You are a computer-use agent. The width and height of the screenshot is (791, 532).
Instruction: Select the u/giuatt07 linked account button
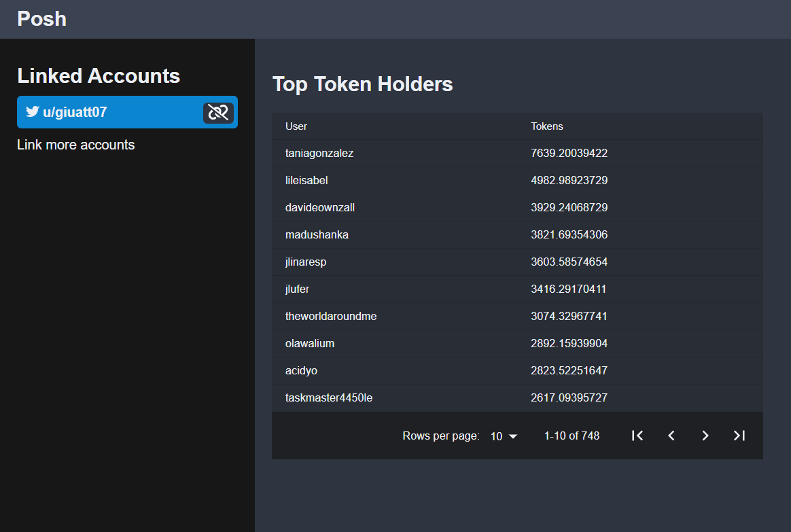pyautogui.click(x=127, y=112)
